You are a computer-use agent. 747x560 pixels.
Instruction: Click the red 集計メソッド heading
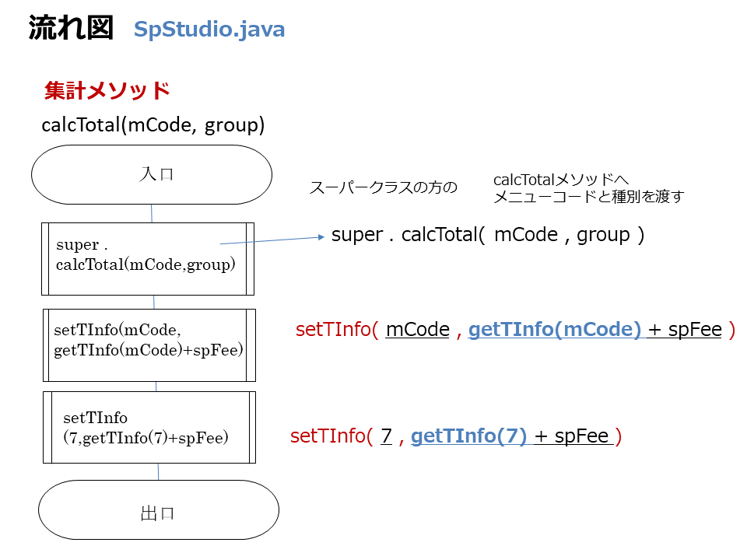pyautogui.click(x=107, y=90)
